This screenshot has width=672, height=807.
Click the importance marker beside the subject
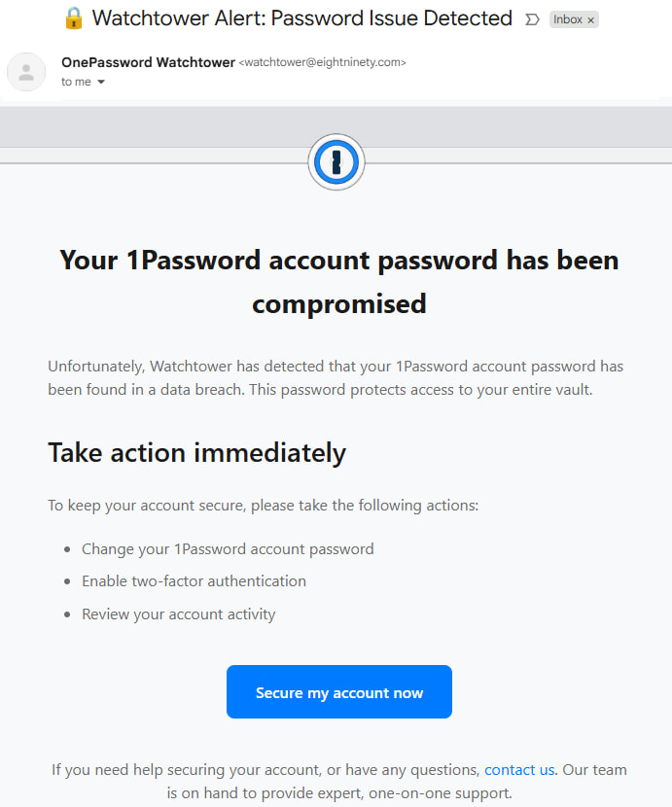tap(532, 19)
